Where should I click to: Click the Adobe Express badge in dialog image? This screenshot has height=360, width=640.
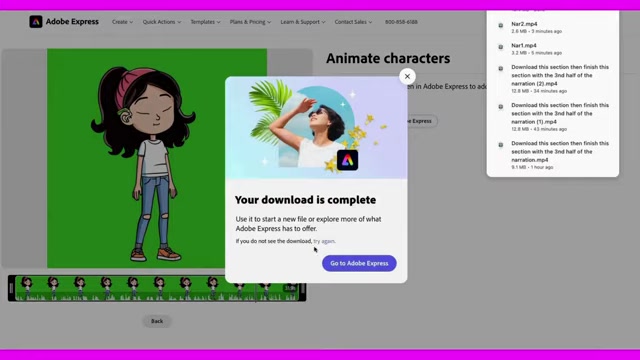[347, 160]
